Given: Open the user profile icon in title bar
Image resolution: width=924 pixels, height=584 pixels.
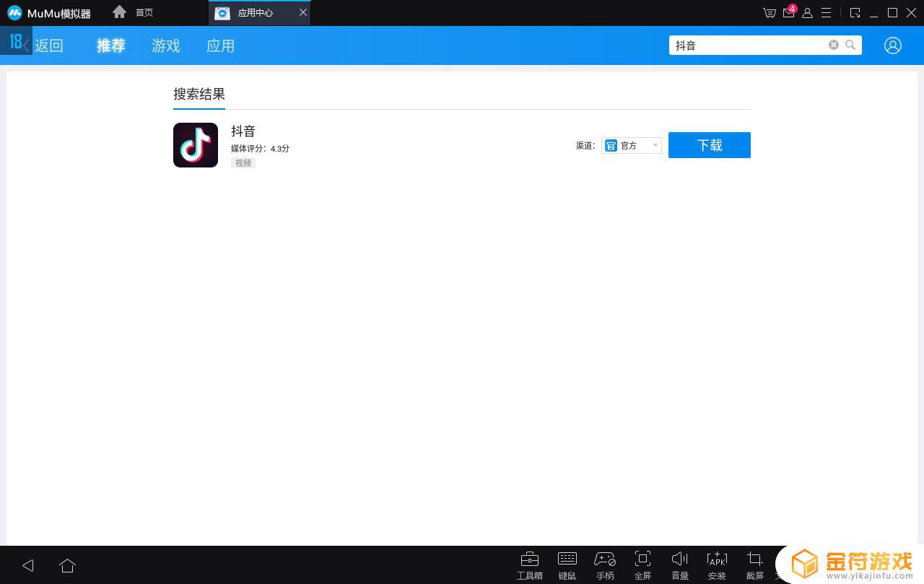Looking at the screenshot, I should pos(808,13).
